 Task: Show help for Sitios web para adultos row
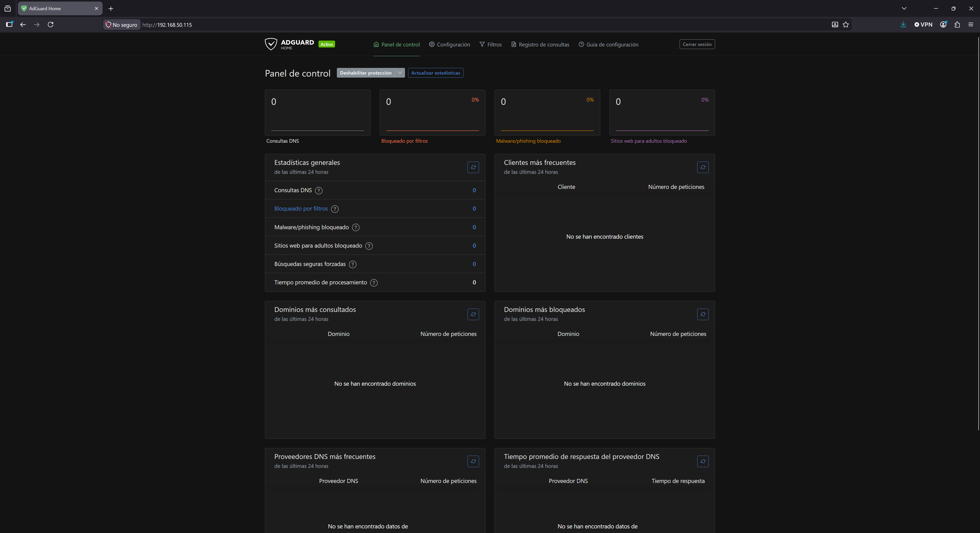(x=369, y=246)
